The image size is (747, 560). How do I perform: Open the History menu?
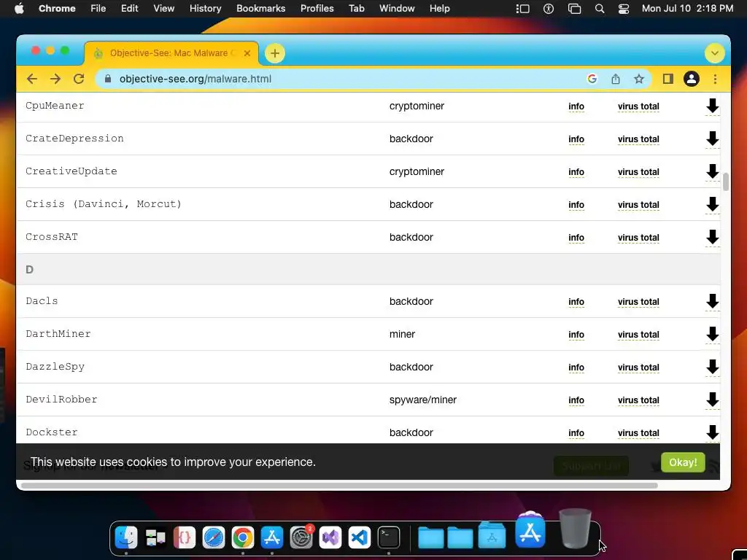205,9
